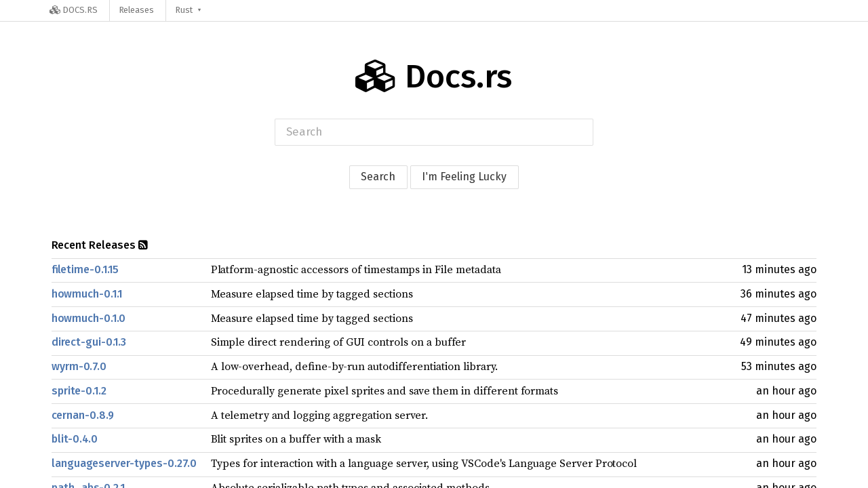The height and width of the screenshot is (488, 868).
Task: Go to DOCS.RS home in the navbar
Action: tap(73, 10)
